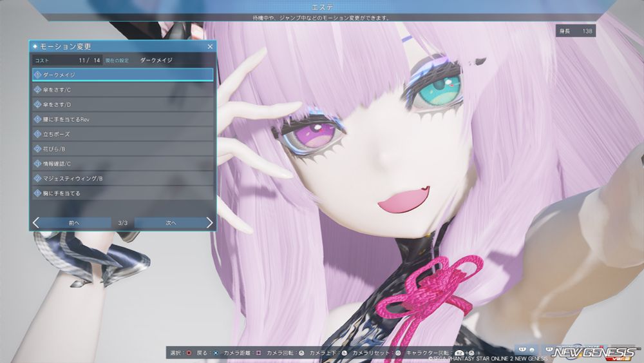
Task: Select the 傘をさす/D motion
Action: coord(123,104)
